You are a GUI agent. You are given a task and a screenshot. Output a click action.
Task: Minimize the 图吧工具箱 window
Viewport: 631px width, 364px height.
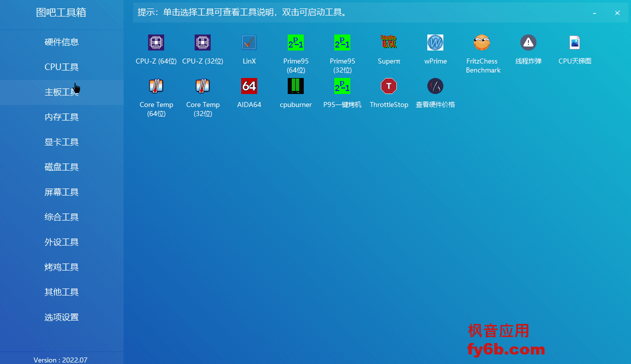tap(594, 12)
